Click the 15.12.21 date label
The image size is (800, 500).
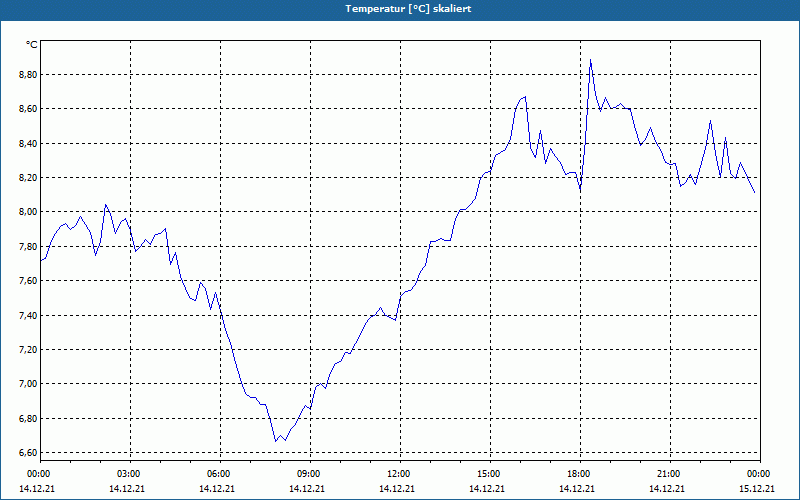point(757,488)
